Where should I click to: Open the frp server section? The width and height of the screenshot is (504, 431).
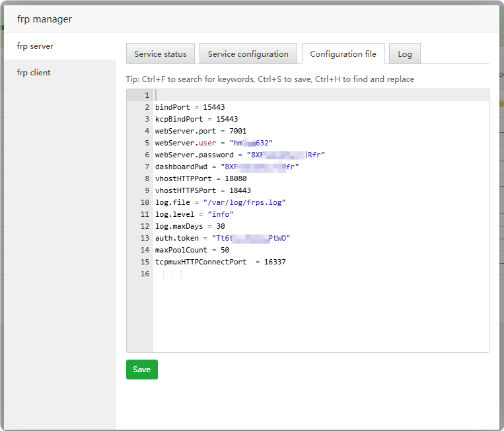point(35,46)
